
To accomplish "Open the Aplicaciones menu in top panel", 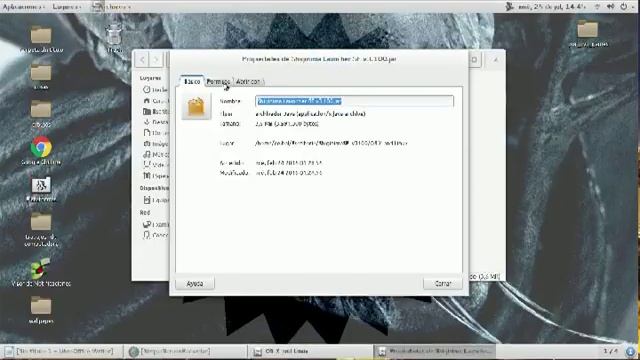I will click(24, 7).
